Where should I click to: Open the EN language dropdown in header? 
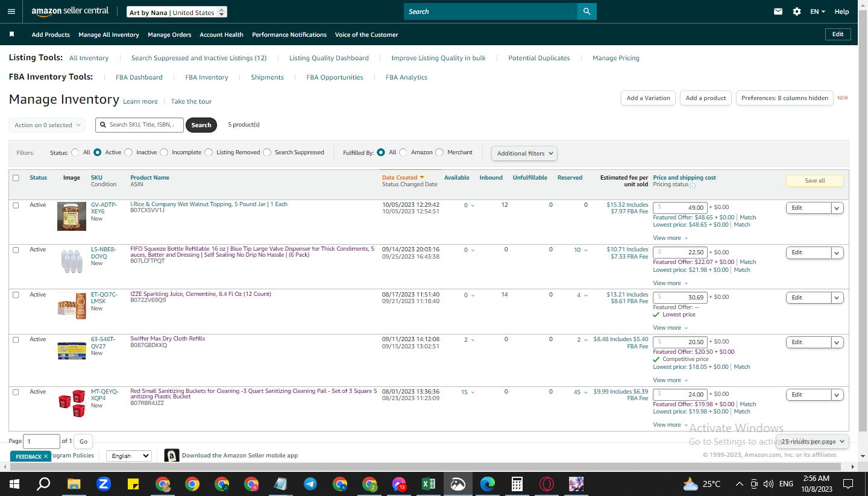pos(817,11)
